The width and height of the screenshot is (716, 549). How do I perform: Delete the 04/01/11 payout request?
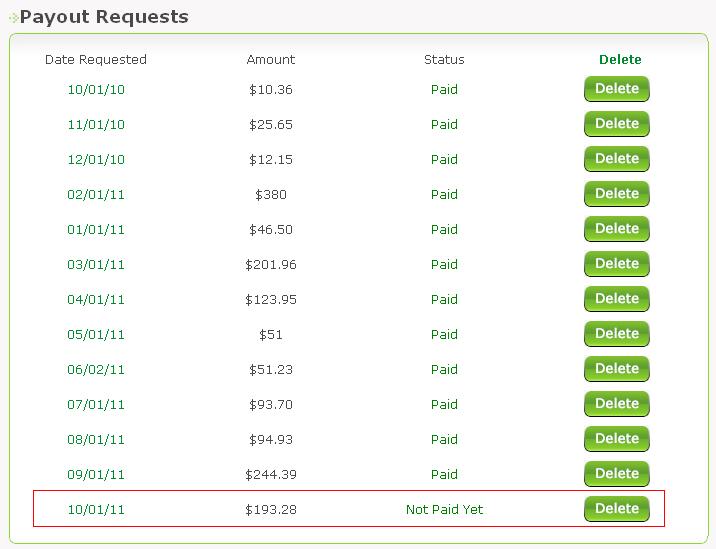[616, 299]
